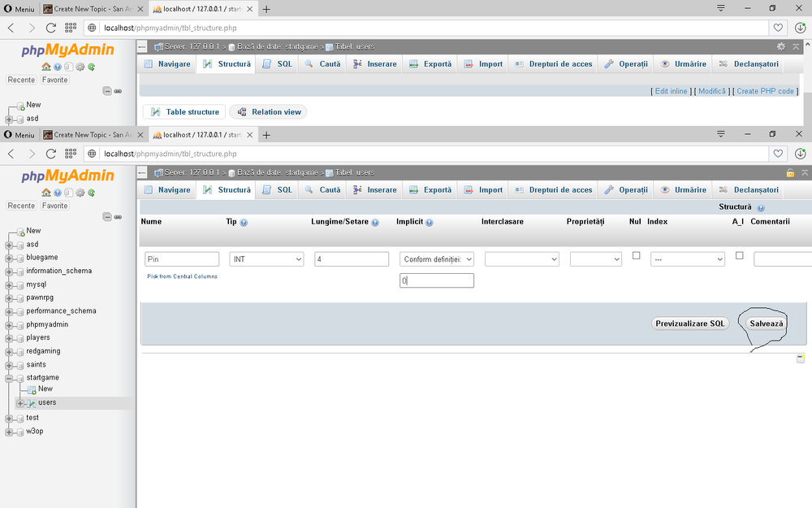Go back in lower browser window
Viewport: 812px width, 508px height.
coord(11,154)
